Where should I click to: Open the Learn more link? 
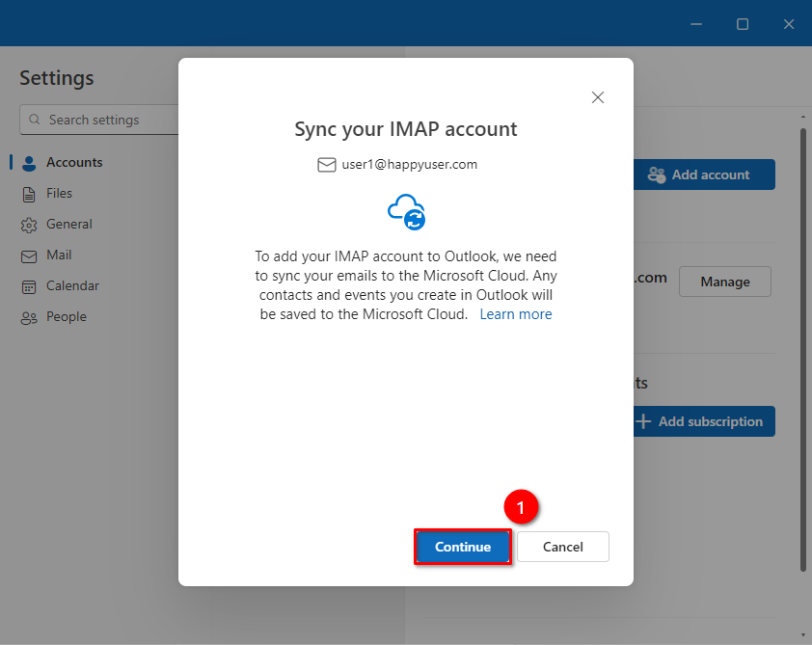pyautogui.click(x=516, y=314)
